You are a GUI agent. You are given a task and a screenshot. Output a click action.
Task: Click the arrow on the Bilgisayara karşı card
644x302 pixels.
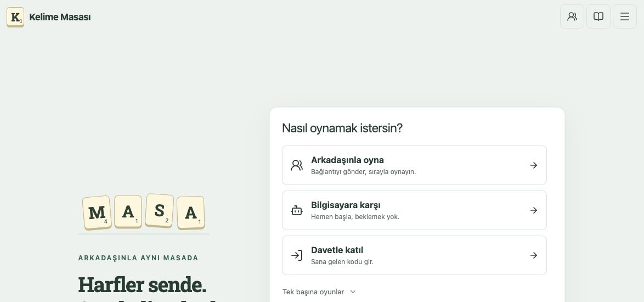point(534,210)
